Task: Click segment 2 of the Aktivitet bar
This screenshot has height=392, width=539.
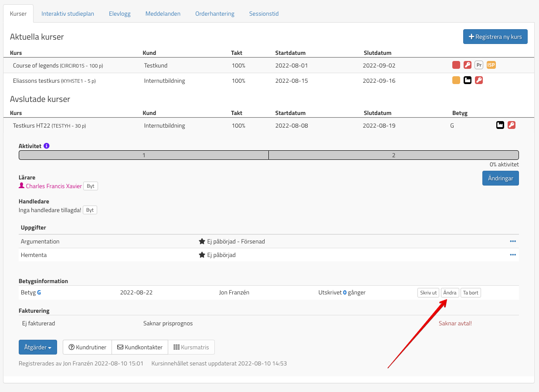Action: [x=393, y=155]
